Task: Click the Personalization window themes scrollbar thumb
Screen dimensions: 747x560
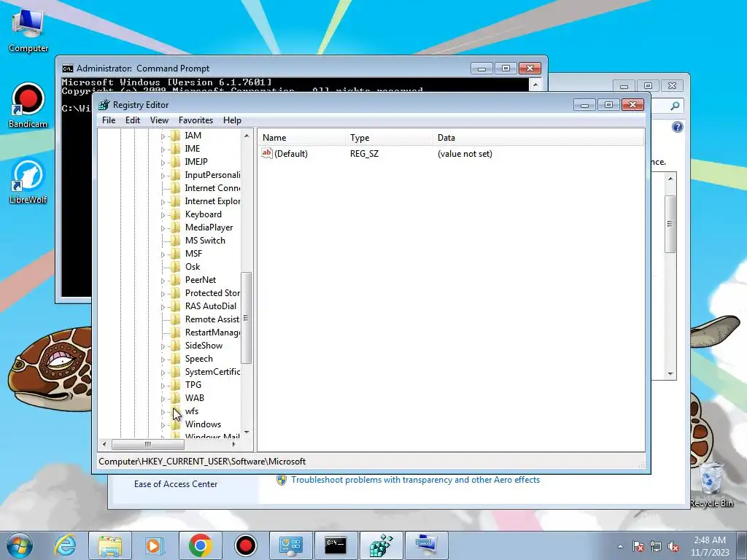Action: [670, 224]
